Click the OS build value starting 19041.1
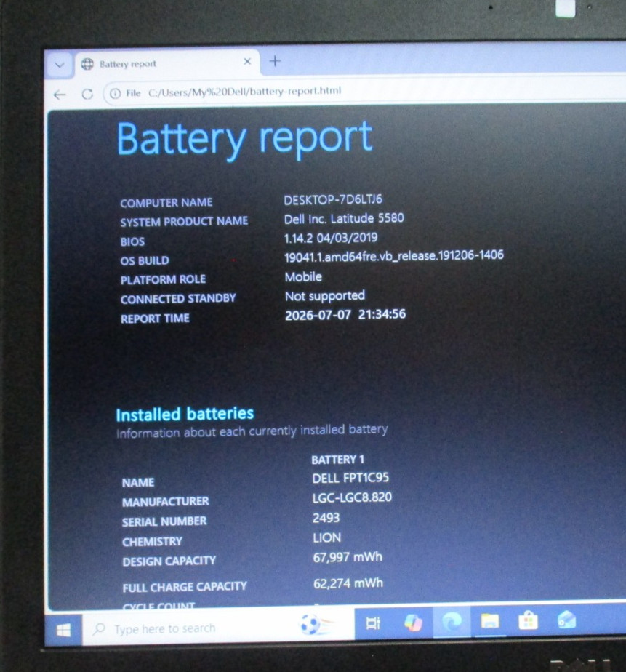626x672 pixels. [x=394, y=256]
